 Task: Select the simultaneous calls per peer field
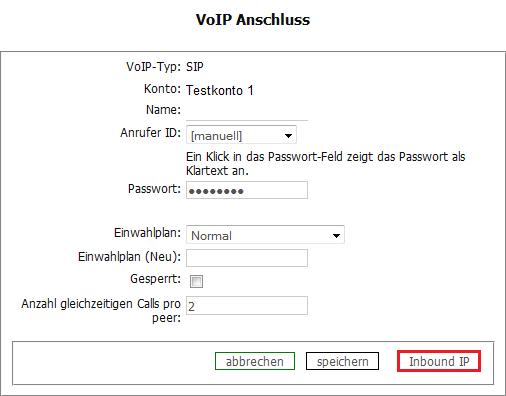click(247, 306)
